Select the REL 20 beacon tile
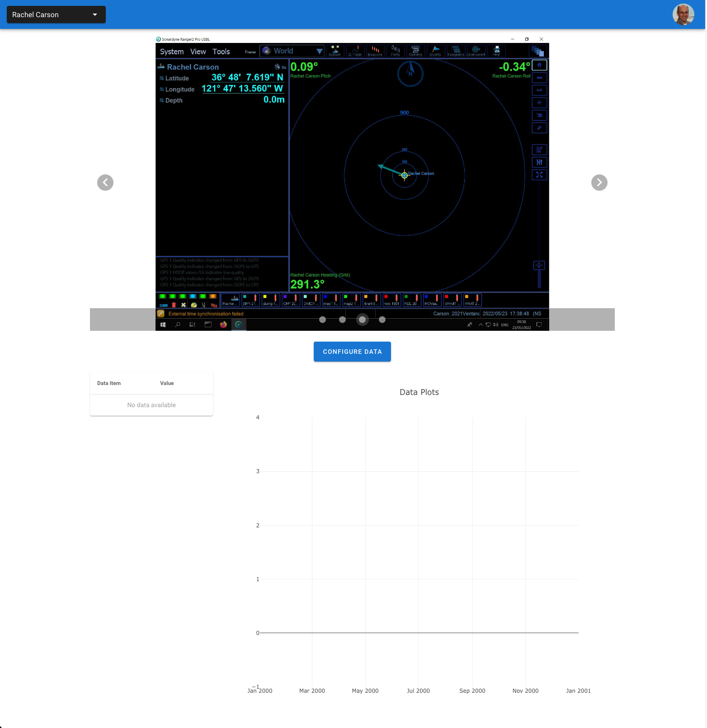 click(x=412, y=300)
